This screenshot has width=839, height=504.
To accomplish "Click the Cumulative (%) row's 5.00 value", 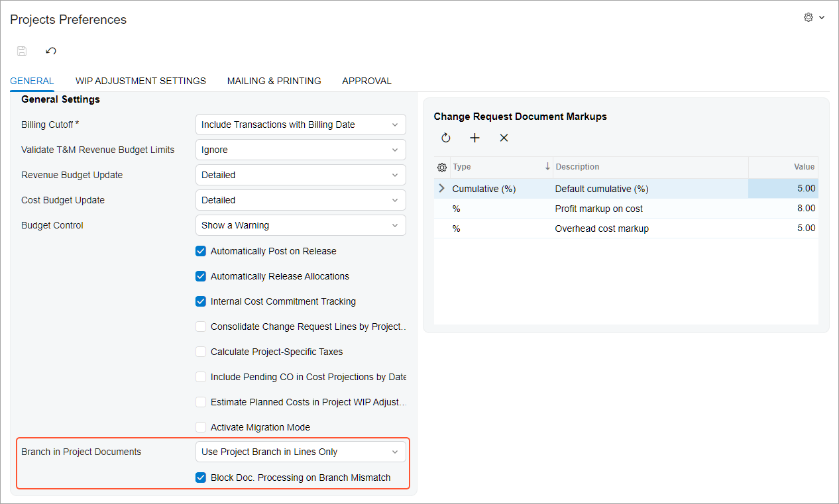I will [x=783, y=189].
